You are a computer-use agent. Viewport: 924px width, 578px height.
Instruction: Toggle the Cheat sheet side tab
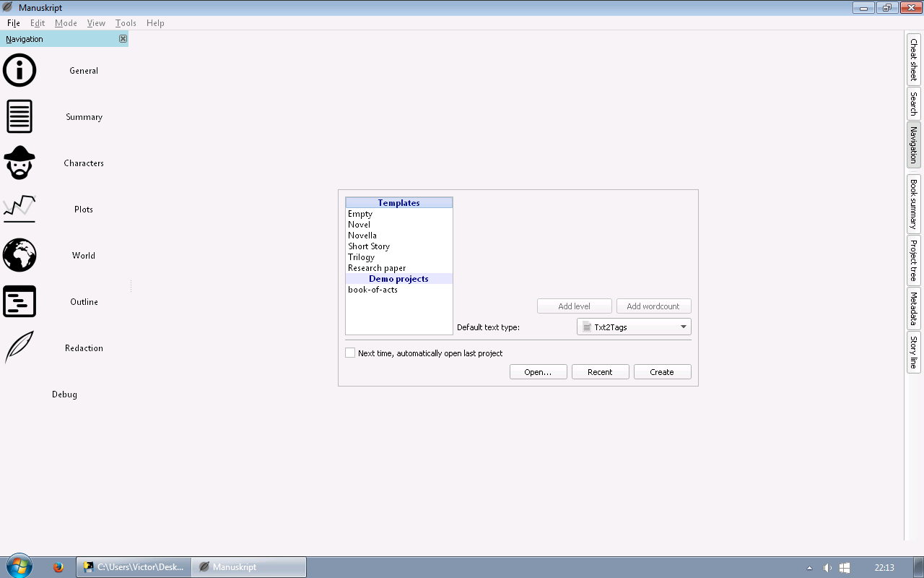(x=914, y=59)
